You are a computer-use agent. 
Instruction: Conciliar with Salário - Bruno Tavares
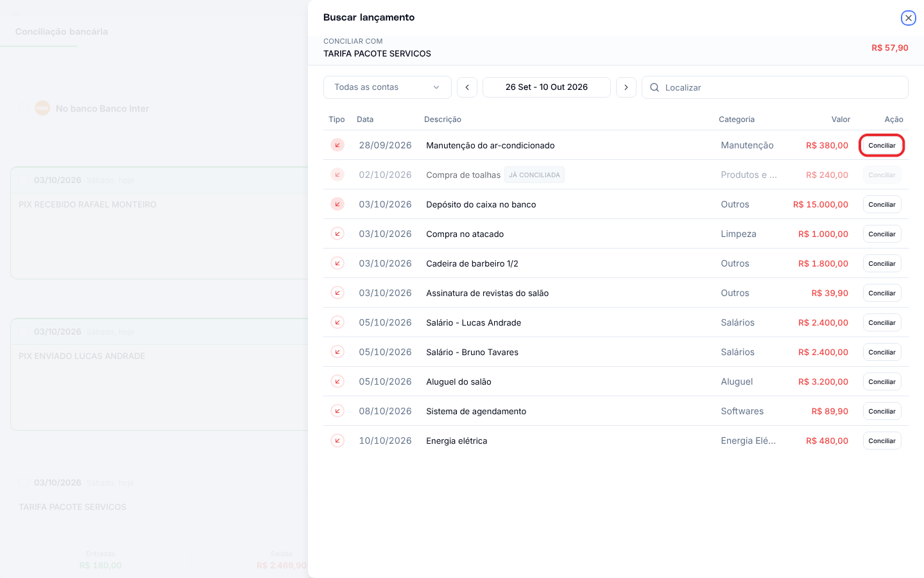click(x=882, y=352)
